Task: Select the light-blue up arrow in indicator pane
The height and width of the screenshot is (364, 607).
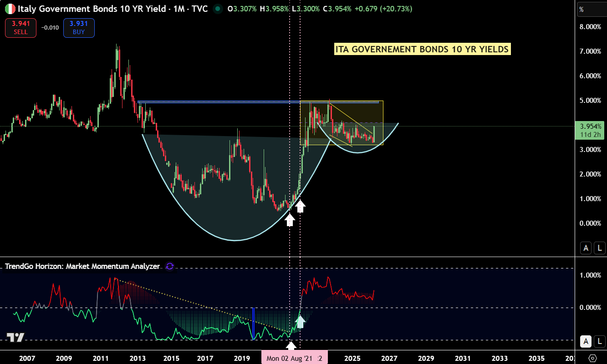Action: click(x=300, y=322)
